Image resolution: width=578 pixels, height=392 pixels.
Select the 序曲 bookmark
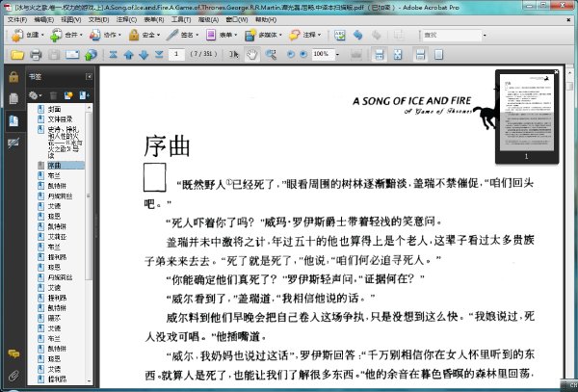point(54,166)
